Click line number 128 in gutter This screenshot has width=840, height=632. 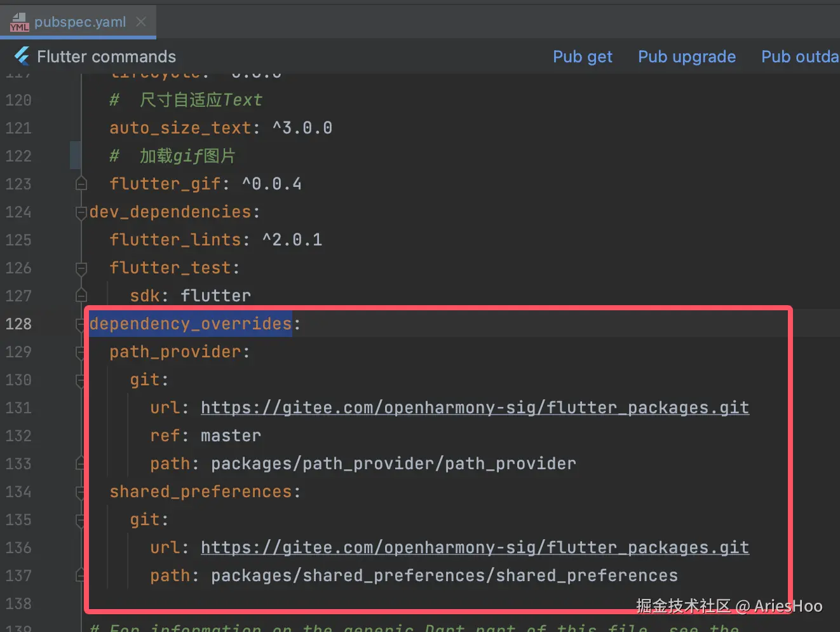click(x=18, y=324)
